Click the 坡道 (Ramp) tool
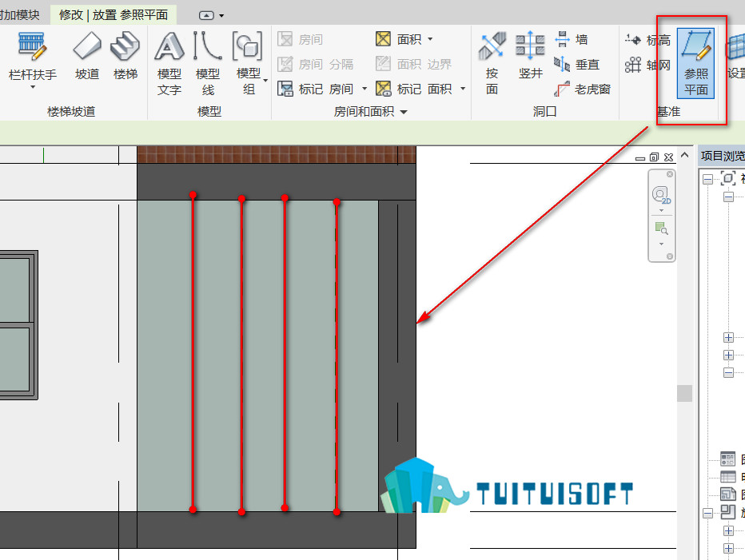This screenshot has height=560, width=745. [x=87, y=56]
